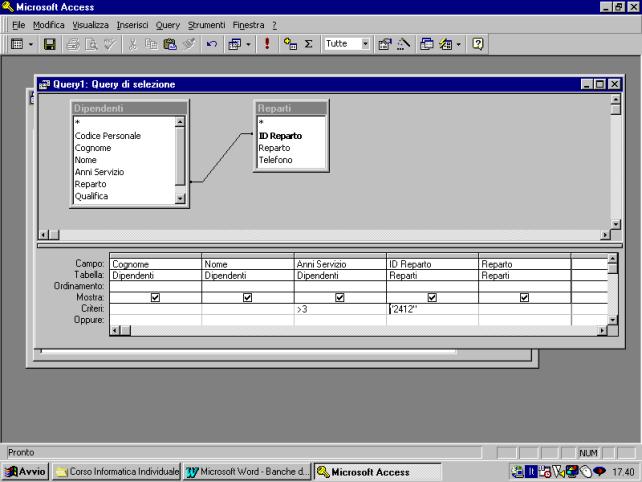Click the datasheet View icon in toolbar
Screen dimensions: 642x482
[x=17, y=44]
